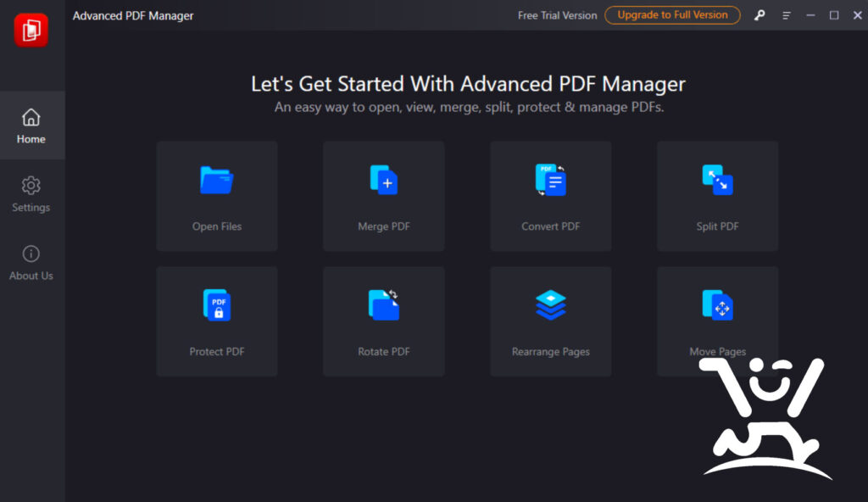Open the Rearrange Pages tool

click(551, 321)
